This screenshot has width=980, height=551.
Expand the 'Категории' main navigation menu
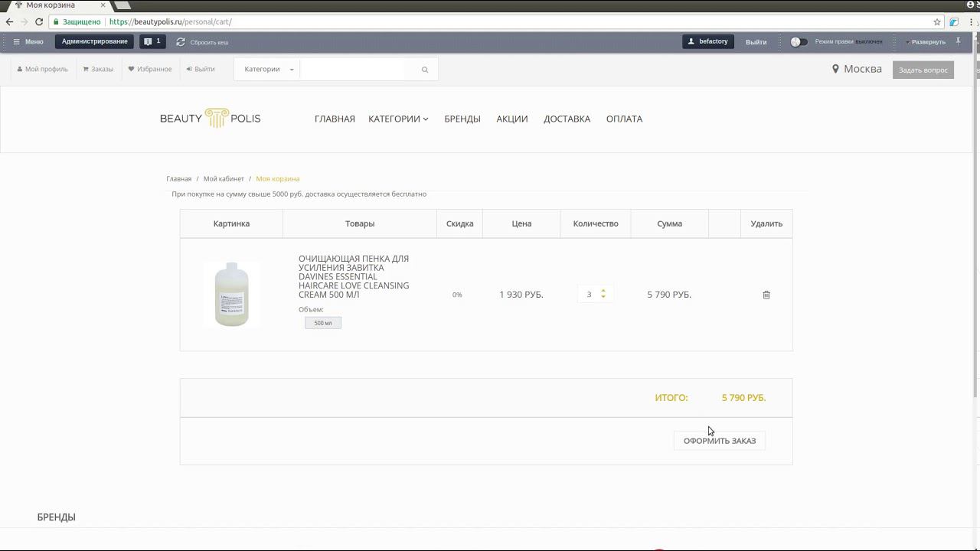tap(398, 119)
